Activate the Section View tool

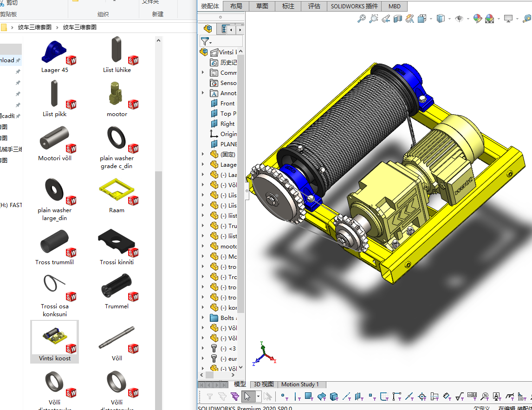point(398,19)
